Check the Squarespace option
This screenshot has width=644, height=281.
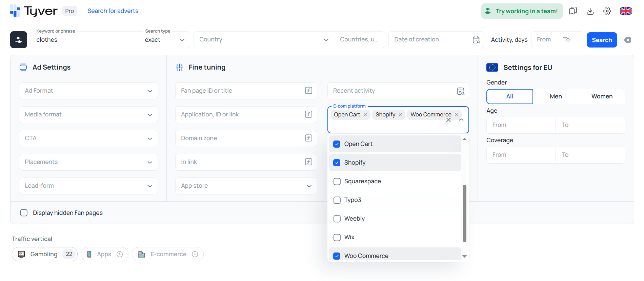pos(337,181)
